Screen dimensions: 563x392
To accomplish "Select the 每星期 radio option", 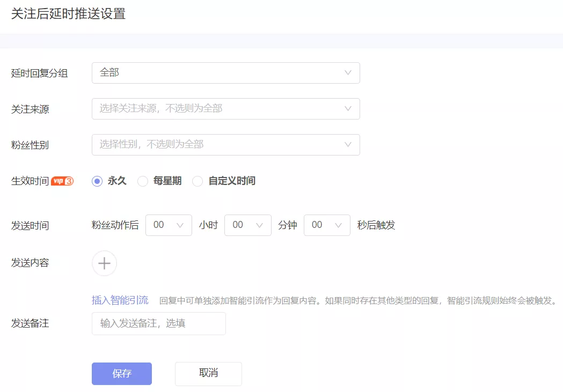I will coord(143,181).
